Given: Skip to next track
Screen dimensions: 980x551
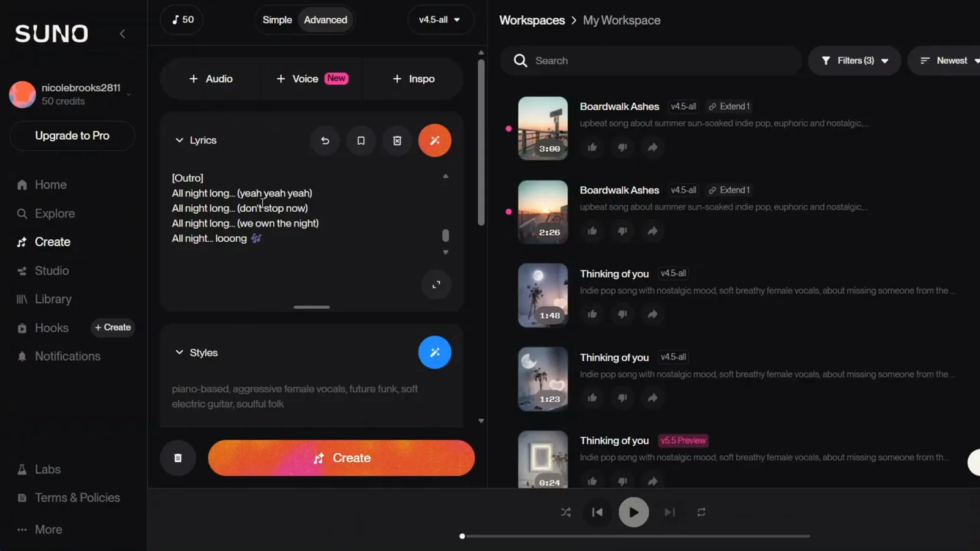Looking at the screenshot, I should tap(670, 512).
